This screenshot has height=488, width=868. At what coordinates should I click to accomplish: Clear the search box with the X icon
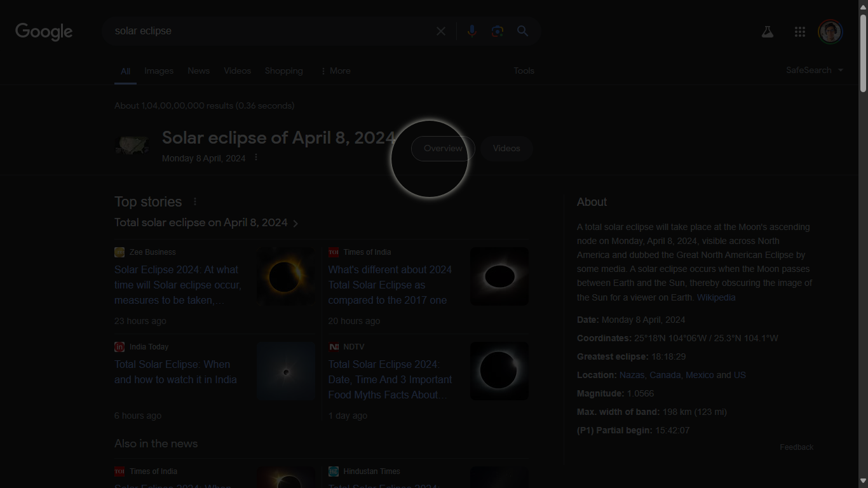(441, 30)
